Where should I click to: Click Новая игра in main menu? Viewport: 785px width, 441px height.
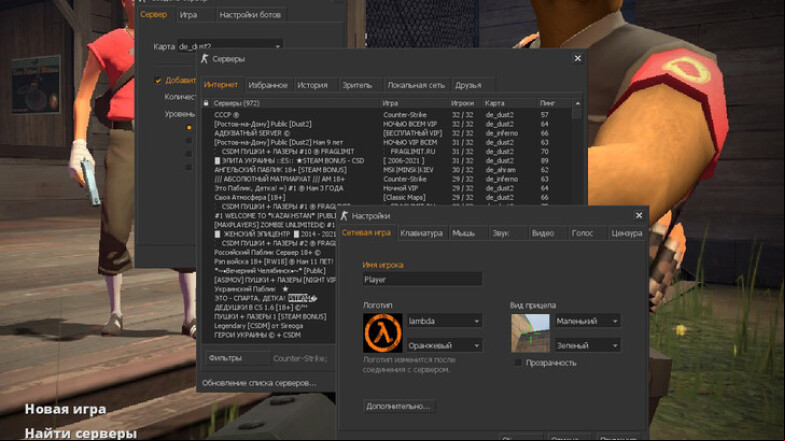pyautogui.click(x=66, y=409)
